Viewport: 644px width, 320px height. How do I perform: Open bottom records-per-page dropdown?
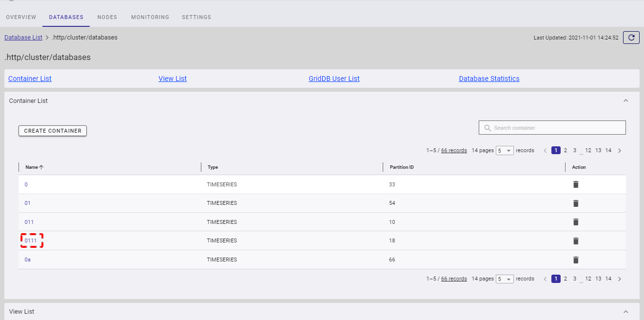505,279
